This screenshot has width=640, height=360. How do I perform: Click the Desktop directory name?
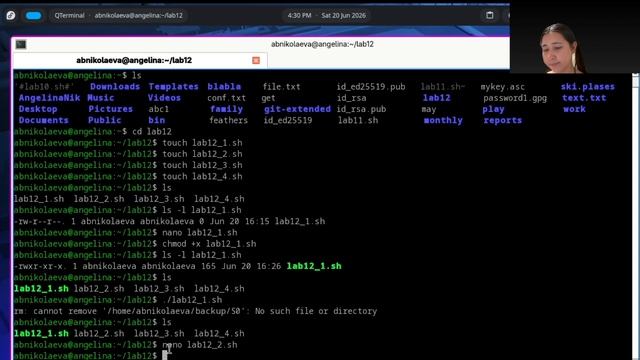(38, 109)
